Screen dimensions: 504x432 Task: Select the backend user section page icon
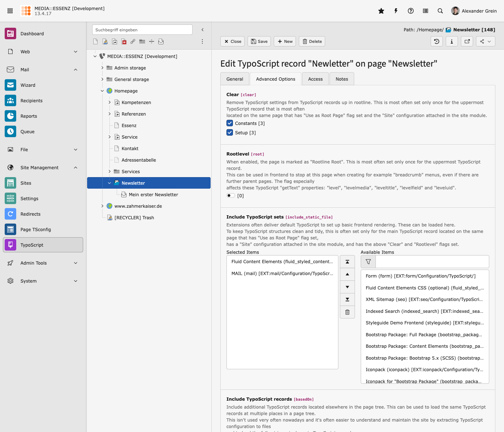point(105,41)
